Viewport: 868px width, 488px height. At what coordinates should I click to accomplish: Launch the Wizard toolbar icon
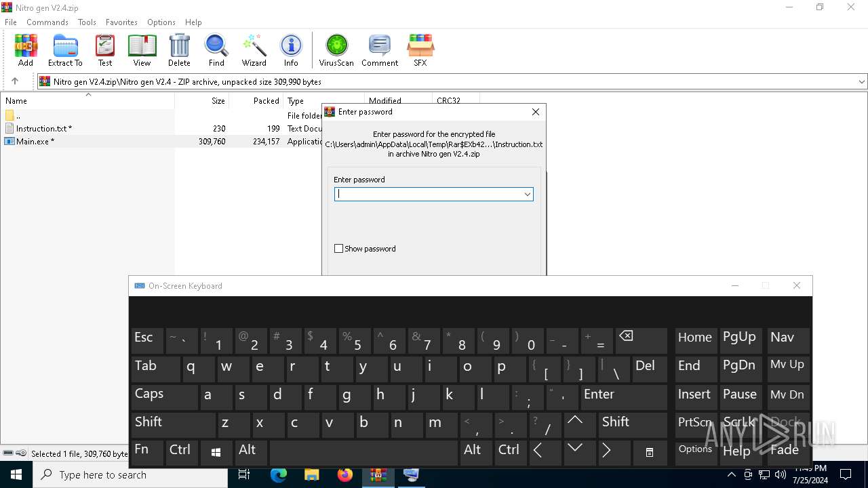click(254, 50)
